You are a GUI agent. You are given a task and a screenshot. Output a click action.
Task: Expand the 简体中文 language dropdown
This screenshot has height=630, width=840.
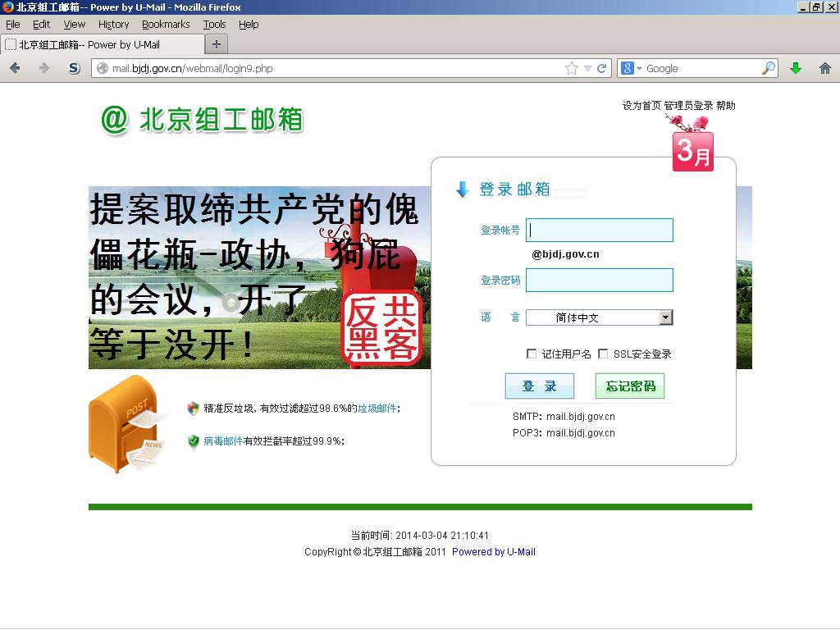[x=665, y=317]
